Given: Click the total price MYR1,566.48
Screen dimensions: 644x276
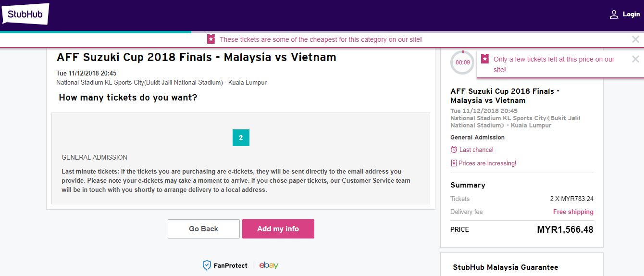Looking at the screenshot, I should 565,230.
